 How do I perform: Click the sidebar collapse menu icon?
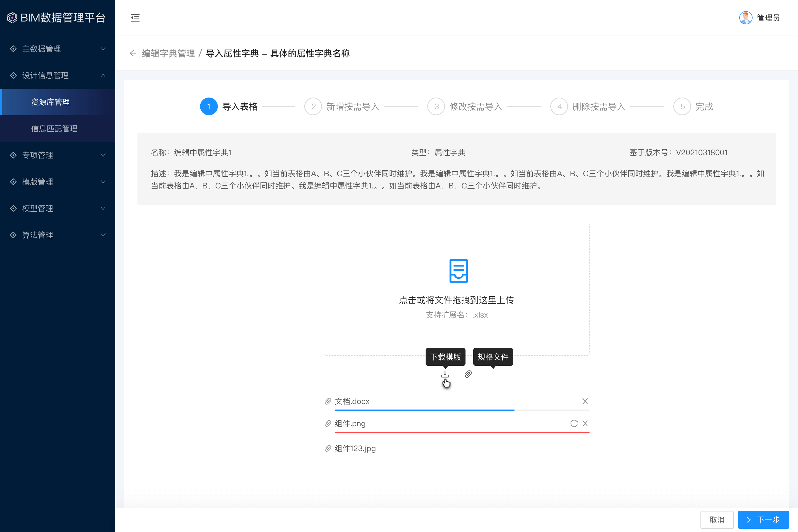(135, 18)
